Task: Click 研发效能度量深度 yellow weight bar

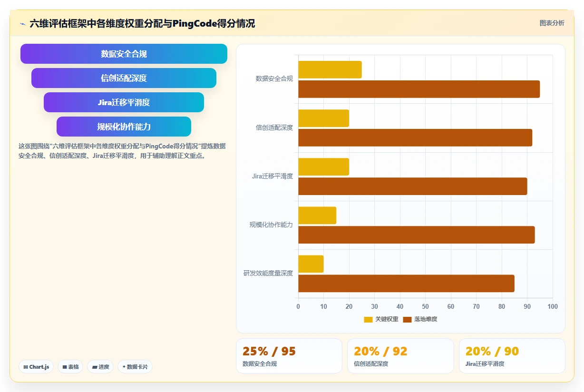Action: [x=311, y=264]
